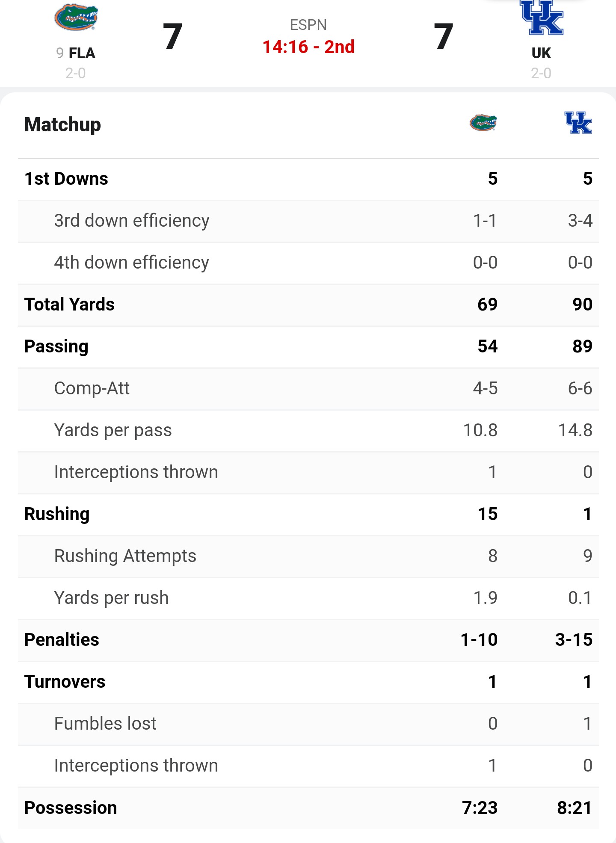Tap the Fumbles lost row
The height and width of the screenshot is (843, 616).
pos(308,724)
